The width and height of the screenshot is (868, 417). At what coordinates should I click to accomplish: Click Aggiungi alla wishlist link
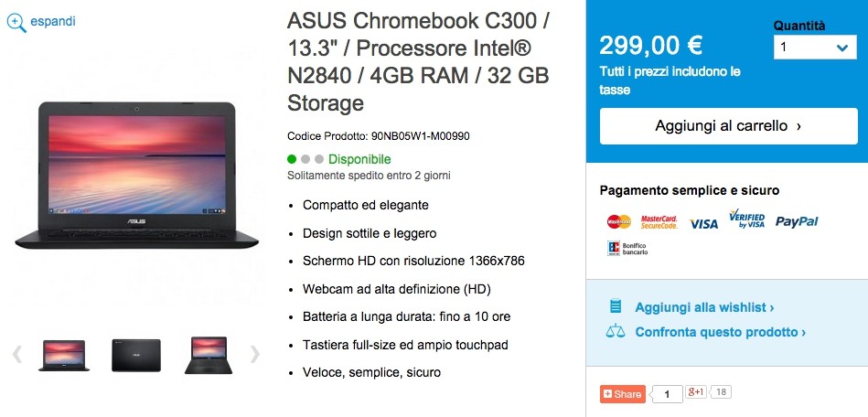click(x=704, y=307)
